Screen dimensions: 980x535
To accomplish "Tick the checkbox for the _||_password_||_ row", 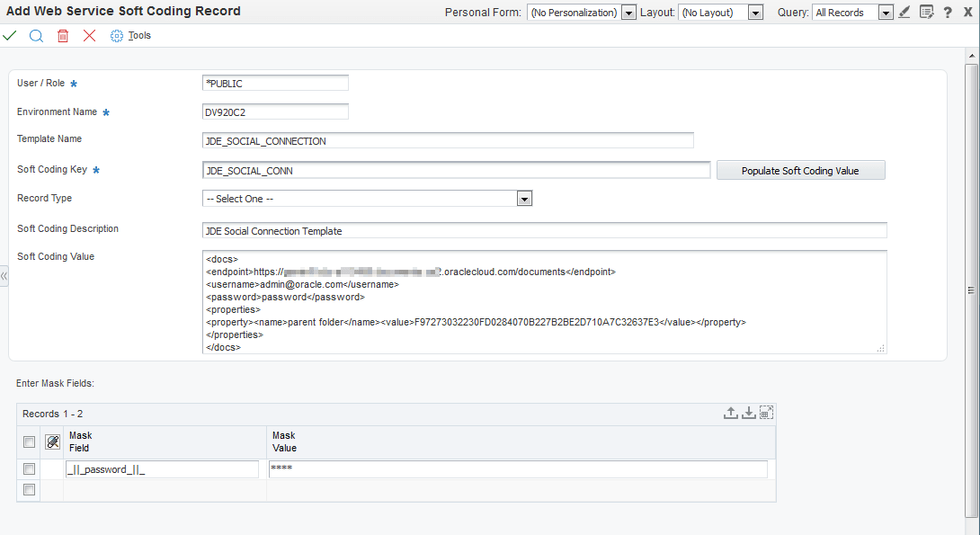I will point(29,468).
